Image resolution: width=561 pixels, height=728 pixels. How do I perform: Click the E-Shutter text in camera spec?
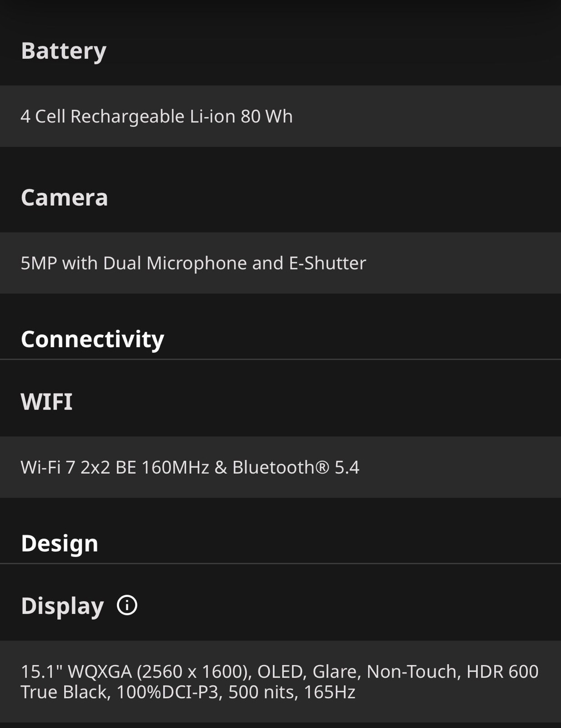click(327, 263)
